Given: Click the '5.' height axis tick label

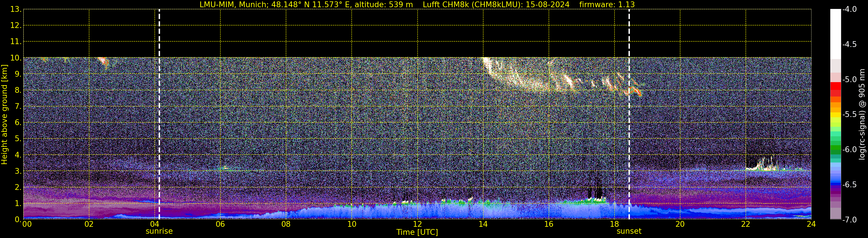Looking at the screenshot, I should 18,139.
